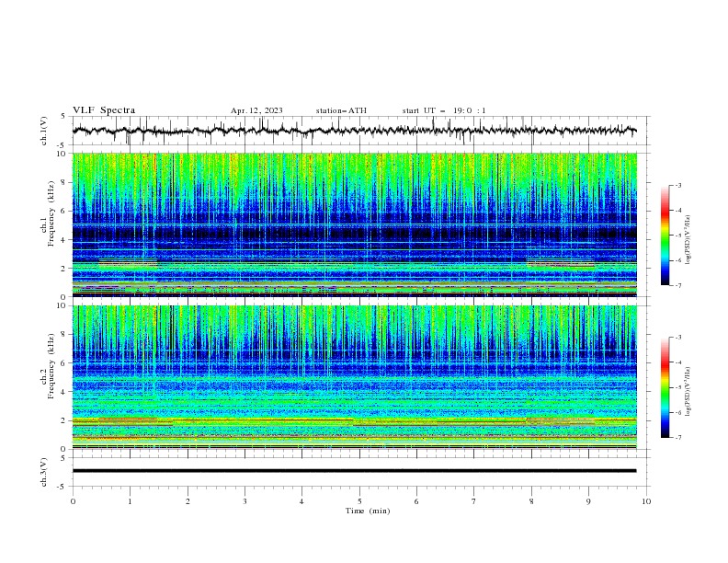Click the ch.1 colorbar "log(PSD)(V²/Hz)" label

tap(688, 240)
